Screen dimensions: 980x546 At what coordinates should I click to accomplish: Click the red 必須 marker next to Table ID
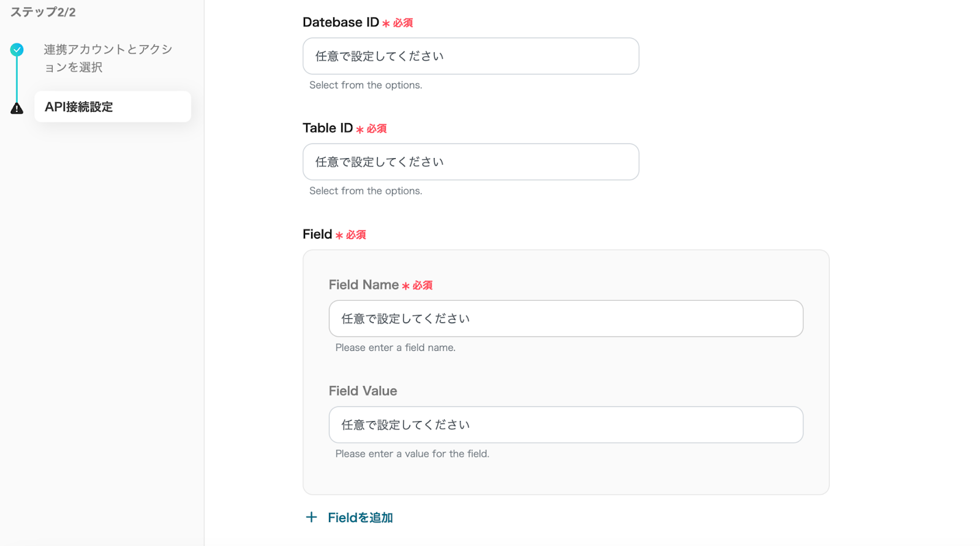(376, 129)
